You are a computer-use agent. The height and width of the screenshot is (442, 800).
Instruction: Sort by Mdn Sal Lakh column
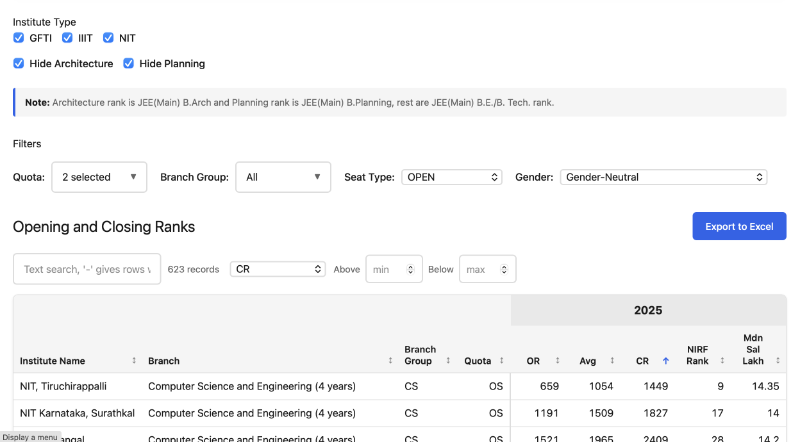pyautogui.click(x=777, y=361)
